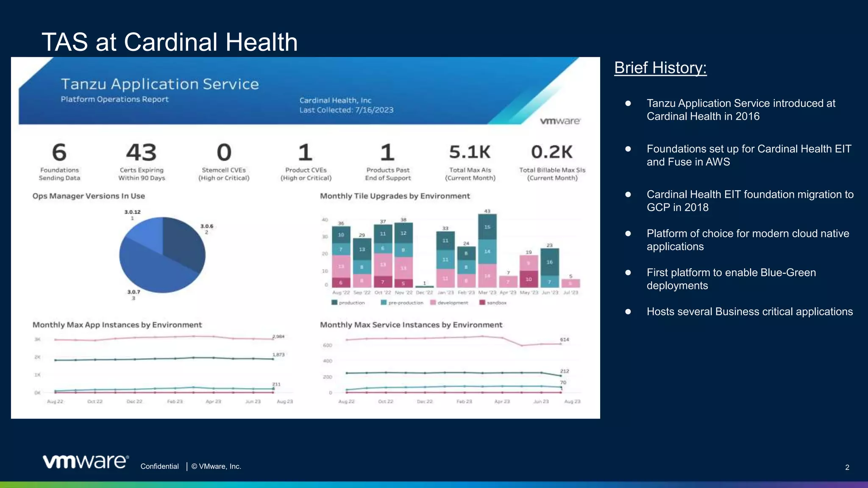868x488 pixels.
Task: Click the Confidential footer text
Action: click(x=159, y=466)
